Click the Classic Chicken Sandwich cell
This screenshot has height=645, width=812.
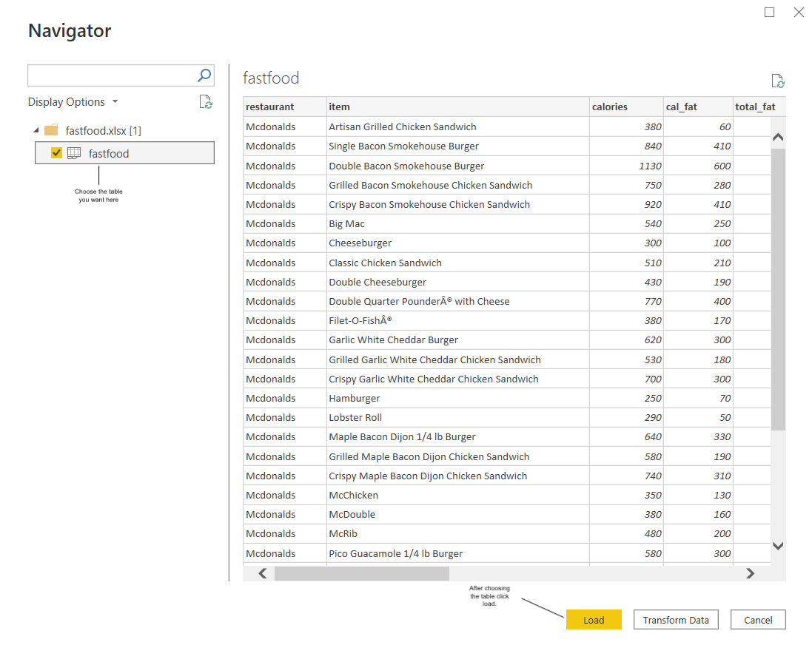click(x=457, y=263)
